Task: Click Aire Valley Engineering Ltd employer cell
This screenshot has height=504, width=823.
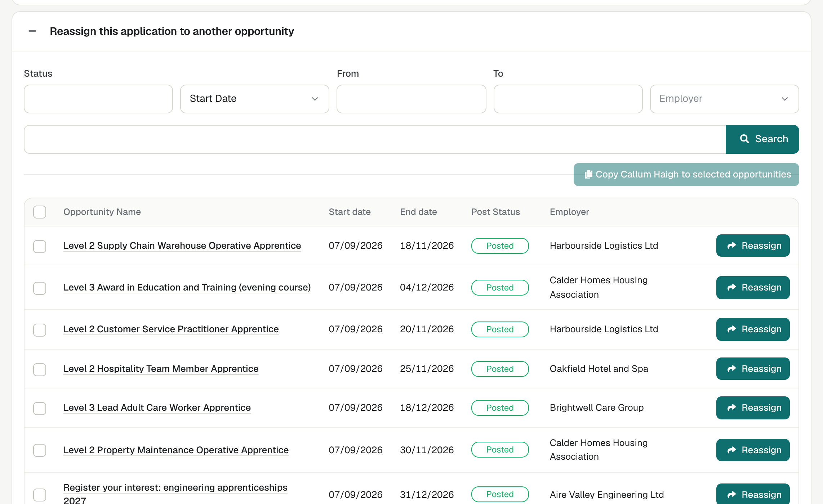Action: click(x=607, y=495)
